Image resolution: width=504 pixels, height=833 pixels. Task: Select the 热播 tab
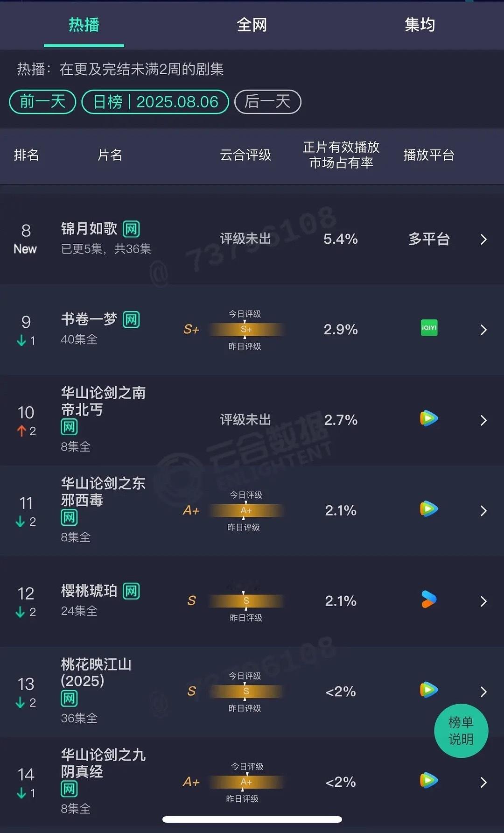coord(84,25)
